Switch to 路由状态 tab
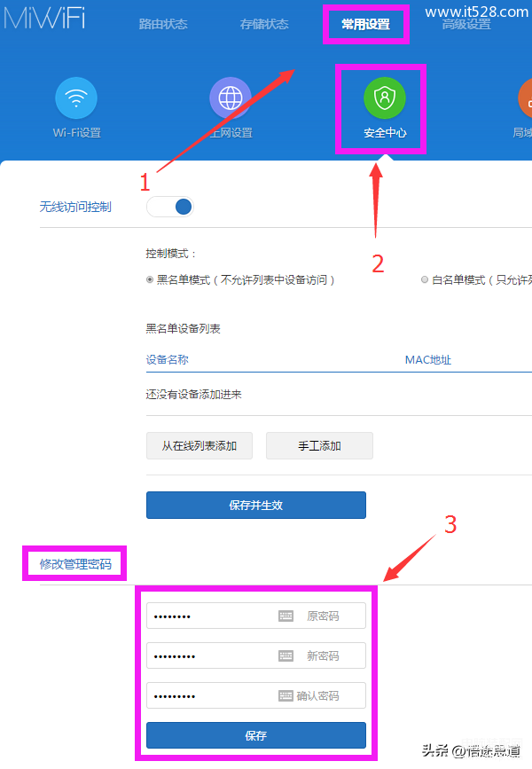The width and height of the screenshot is (532, 769). 163,24
